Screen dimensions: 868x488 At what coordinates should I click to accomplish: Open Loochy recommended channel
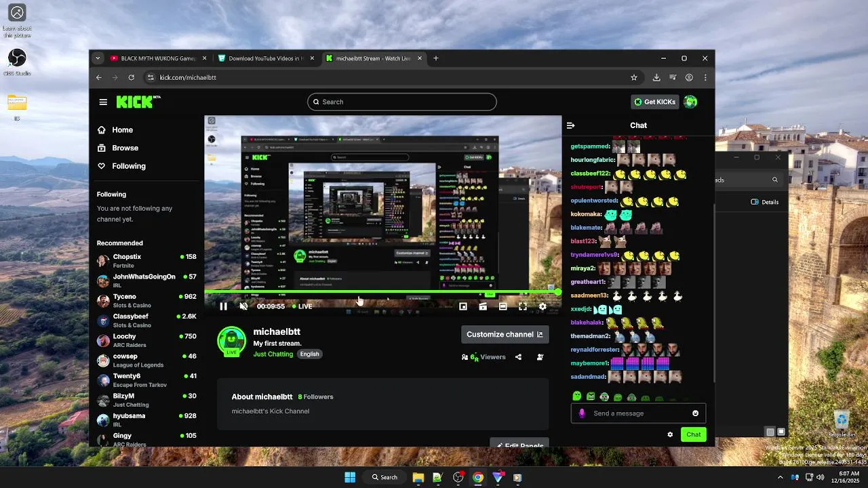[x=146, y=340]
